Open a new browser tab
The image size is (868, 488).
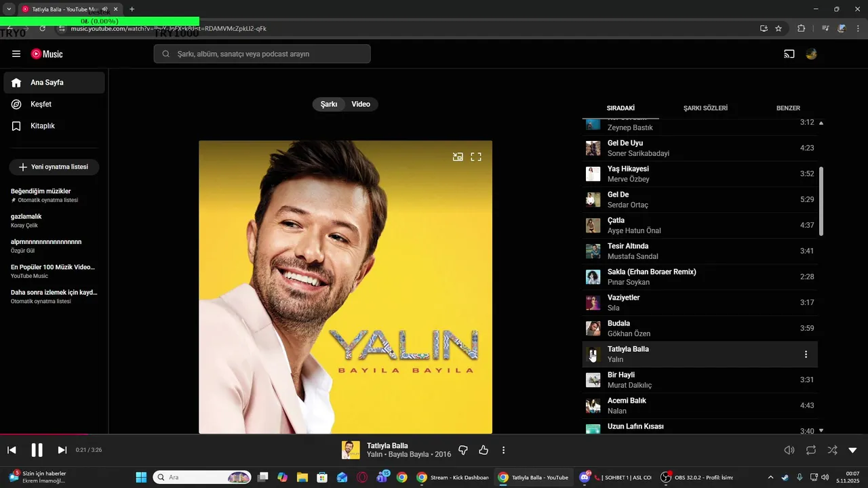coord(132,9)
